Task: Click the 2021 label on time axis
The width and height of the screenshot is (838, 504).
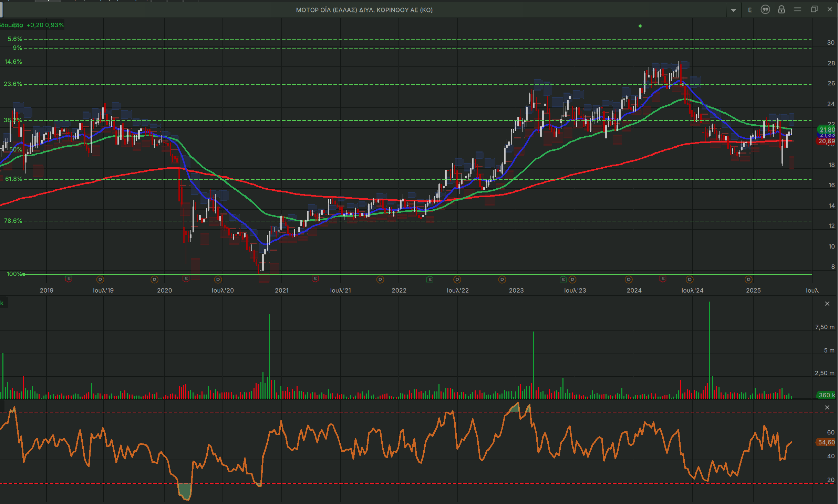Action: (x=282, y=291)
